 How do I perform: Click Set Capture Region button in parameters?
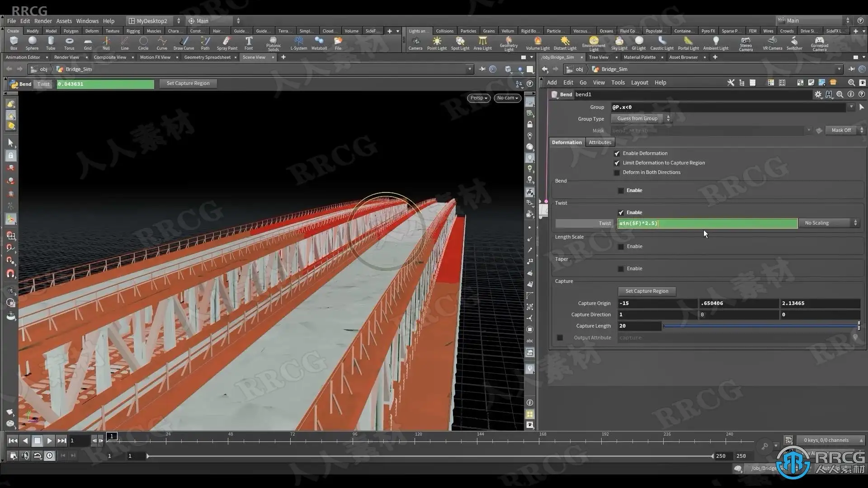646,291
